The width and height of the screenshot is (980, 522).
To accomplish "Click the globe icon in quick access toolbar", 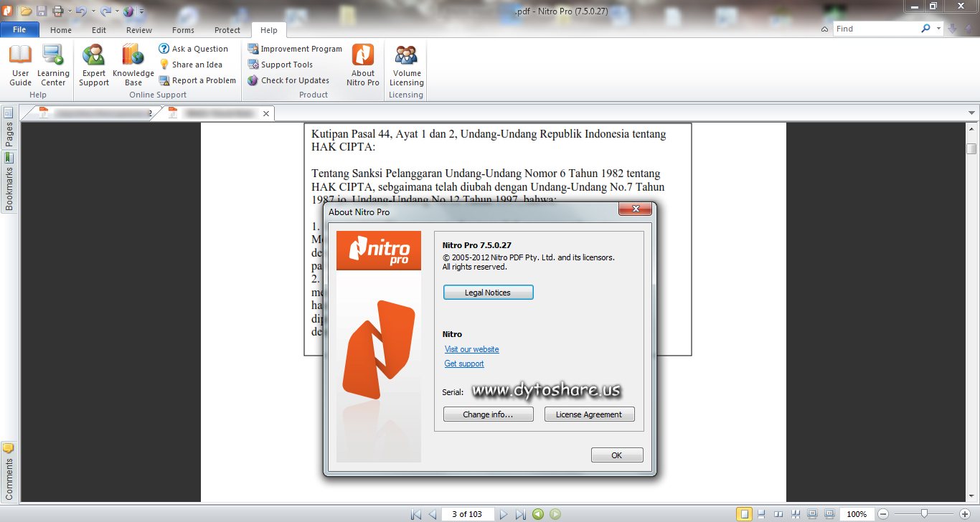I will click(128, 11).
